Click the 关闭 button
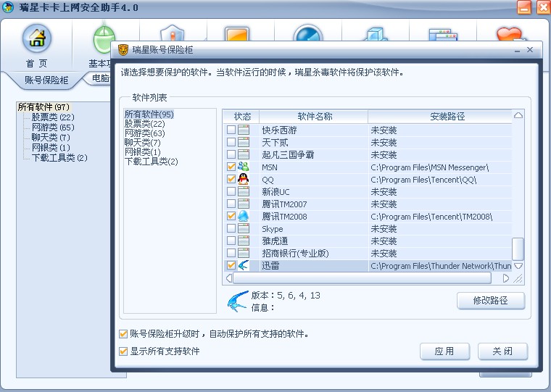Viewport: 551px width, 392px height. pos(502,351)
